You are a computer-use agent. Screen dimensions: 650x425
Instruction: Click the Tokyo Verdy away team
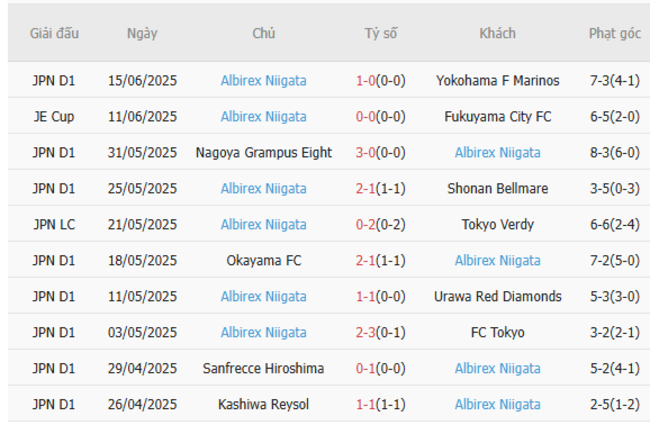497,225
